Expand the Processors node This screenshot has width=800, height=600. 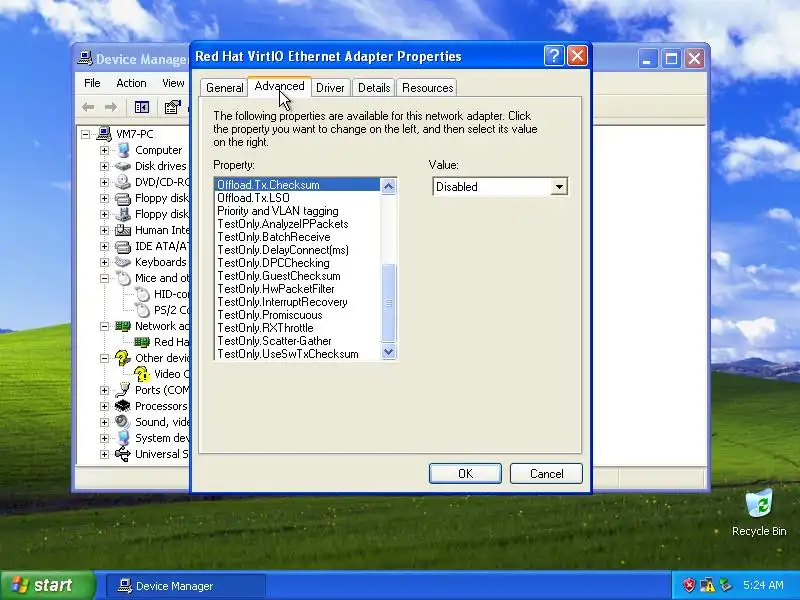(x=105, y=407)
